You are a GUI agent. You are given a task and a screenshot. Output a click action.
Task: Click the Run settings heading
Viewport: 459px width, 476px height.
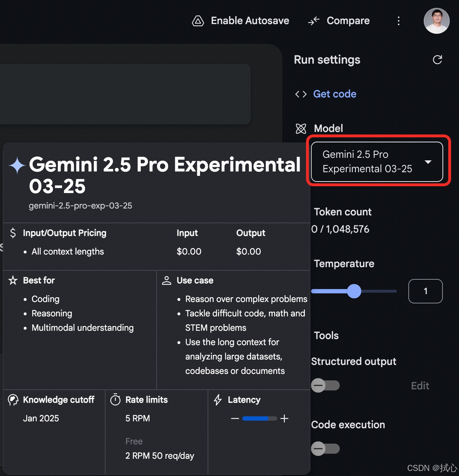[327, 60]
